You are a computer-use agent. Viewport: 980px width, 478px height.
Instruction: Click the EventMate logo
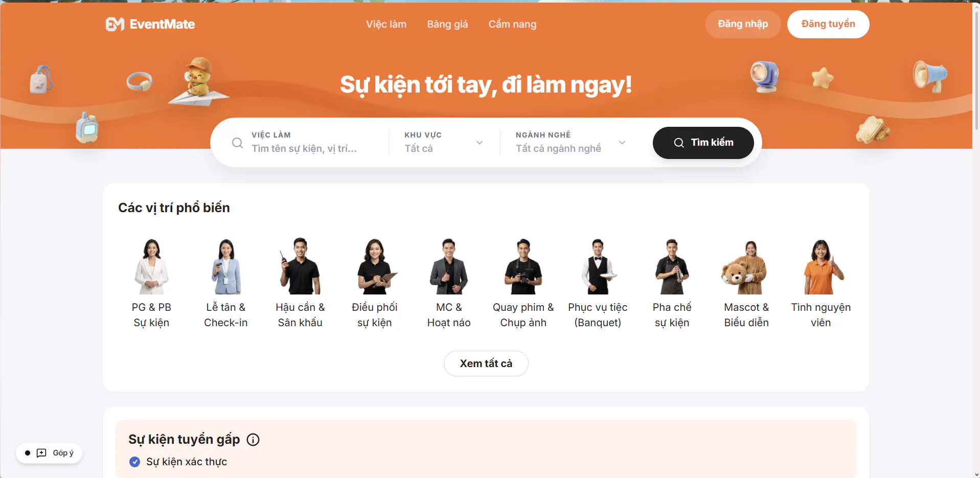coord(150,24)
